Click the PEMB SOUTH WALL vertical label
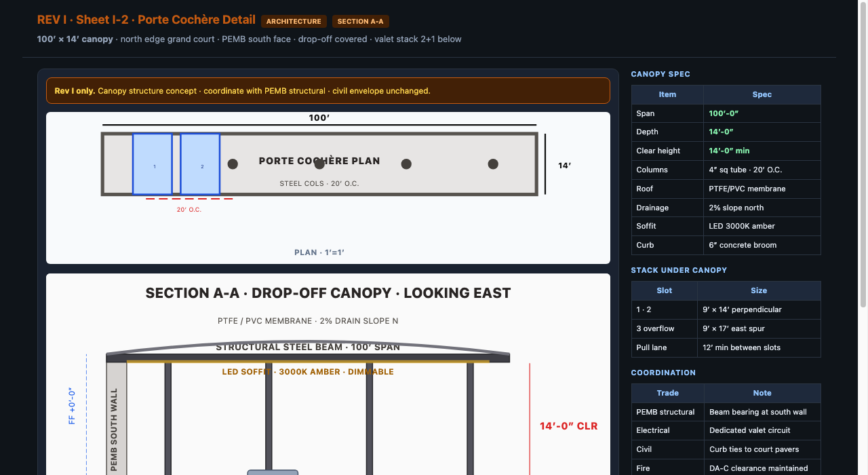Image resolution: width=868 pixels, height=475 pixels. (114, 430)
